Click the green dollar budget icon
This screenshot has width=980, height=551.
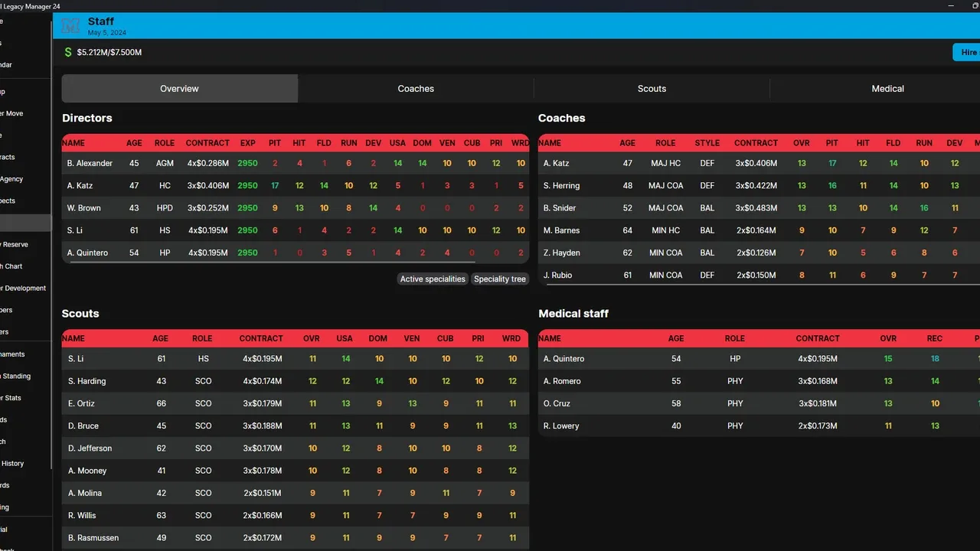[x=68, y=52]
